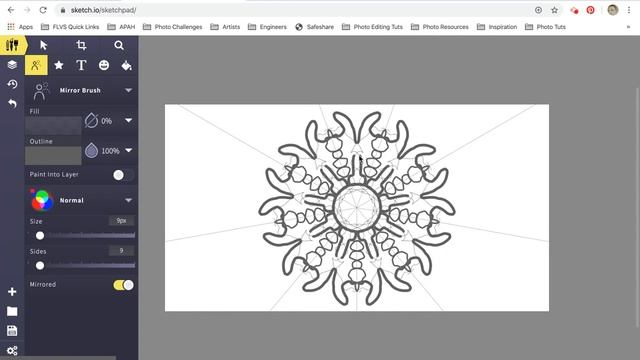This screenshot has width=640, height=360.
Task: Go back in browser
Action: click(11, 10)
